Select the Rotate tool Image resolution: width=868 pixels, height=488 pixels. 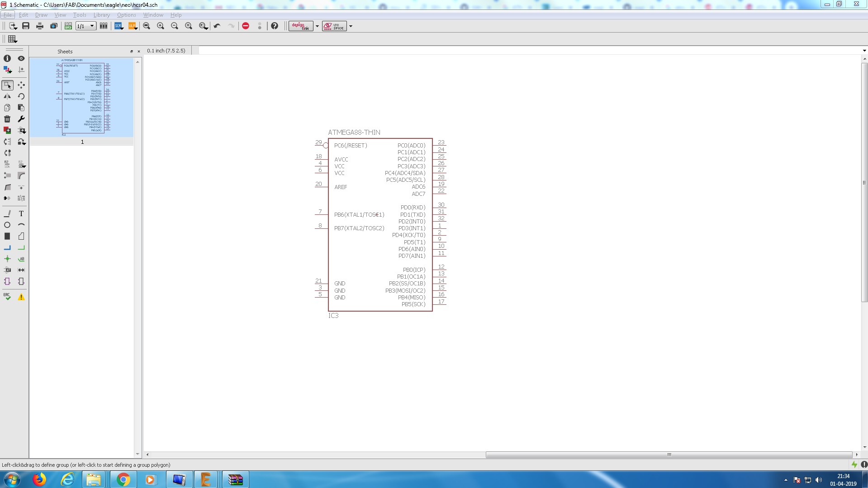(x=21, y=96)
